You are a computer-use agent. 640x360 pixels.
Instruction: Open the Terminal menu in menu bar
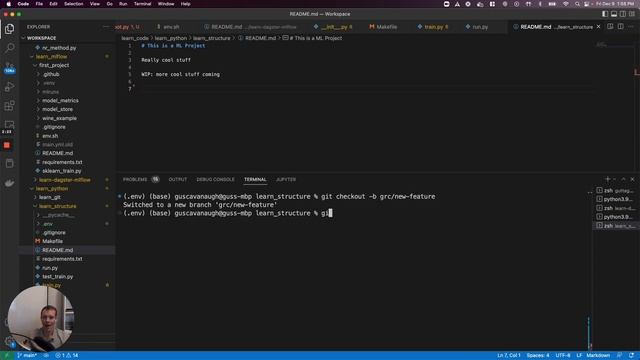coord(142,4)
